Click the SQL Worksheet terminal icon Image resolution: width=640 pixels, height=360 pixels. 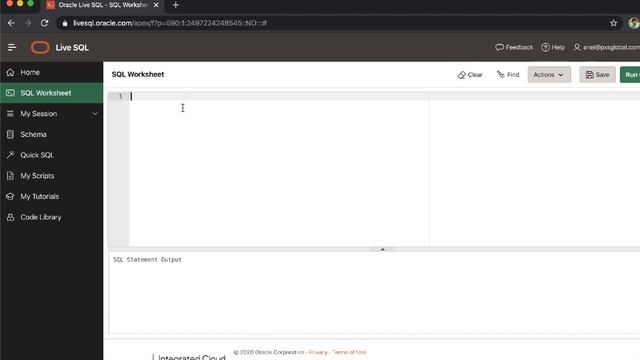[10, 93]
